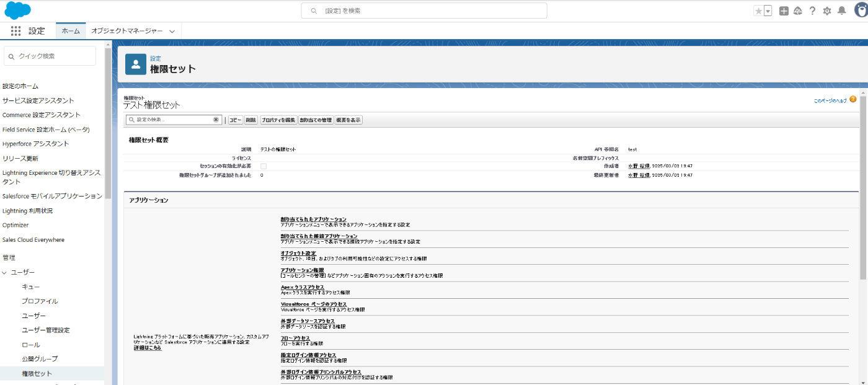The image size is (868, 385).
Task: Open the オブジェクトマネージャー tab dropdown chevron
Action: pos(172,31)
